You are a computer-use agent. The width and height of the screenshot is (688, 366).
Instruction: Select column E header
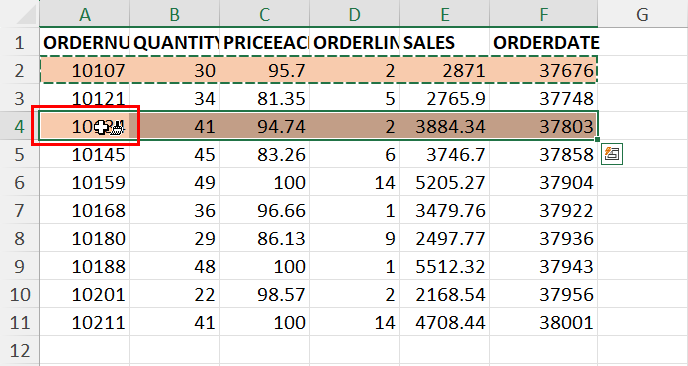[444, 14]
